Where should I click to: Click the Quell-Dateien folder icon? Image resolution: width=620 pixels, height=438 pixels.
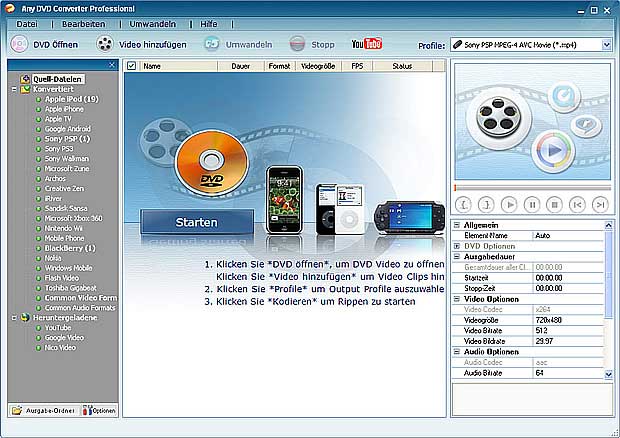pyautogui.click(x=25, y=79)
